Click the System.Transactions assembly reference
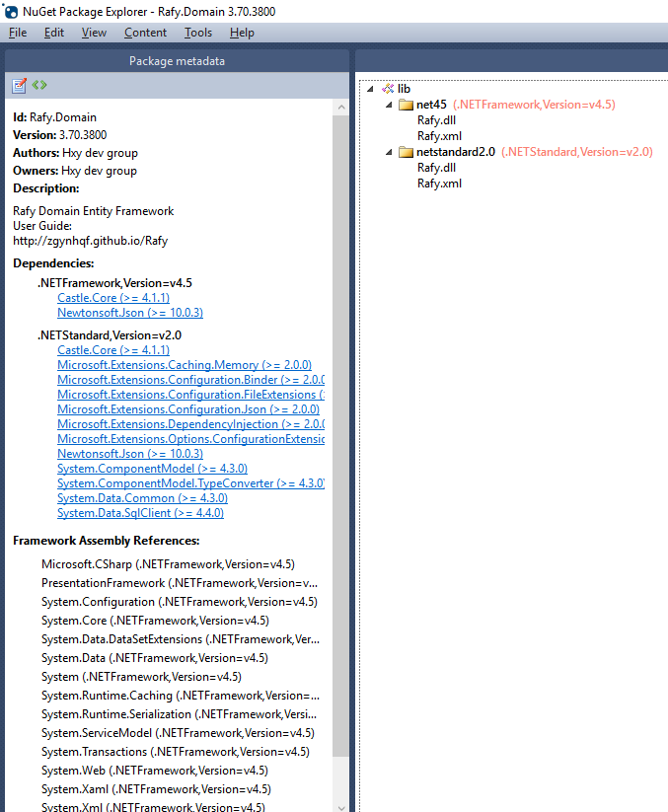The height and width of the screenshot is (812, 668). [x=176, y=752]
